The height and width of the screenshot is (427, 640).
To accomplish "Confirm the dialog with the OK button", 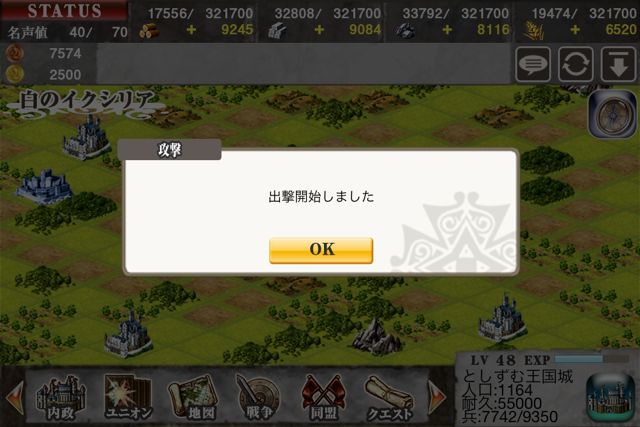I will tap(321, 250).
